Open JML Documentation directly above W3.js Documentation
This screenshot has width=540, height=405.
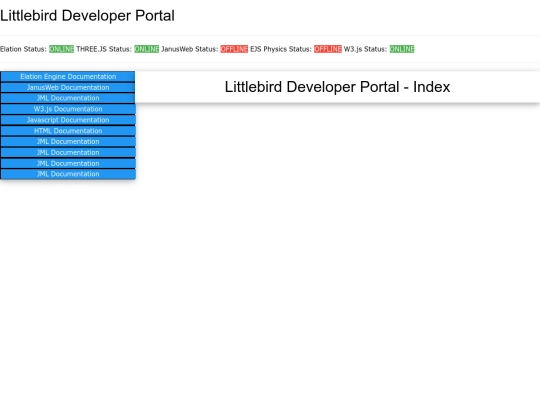[x=68, y=98]
